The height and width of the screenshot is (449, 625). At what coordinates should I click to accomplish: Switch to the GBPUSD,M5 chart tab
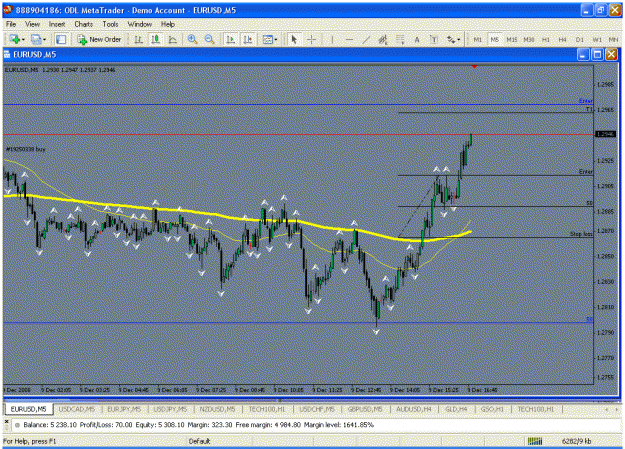(365, 409)
